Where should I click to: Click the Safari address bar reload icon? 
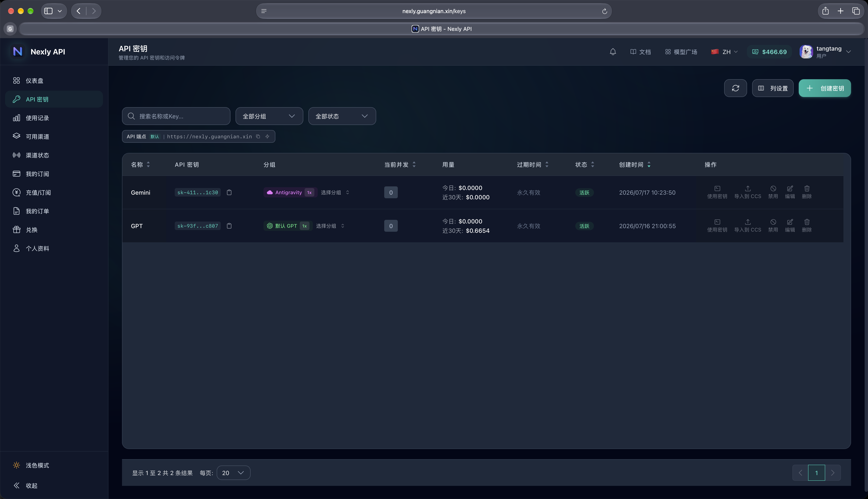(605, 11)
